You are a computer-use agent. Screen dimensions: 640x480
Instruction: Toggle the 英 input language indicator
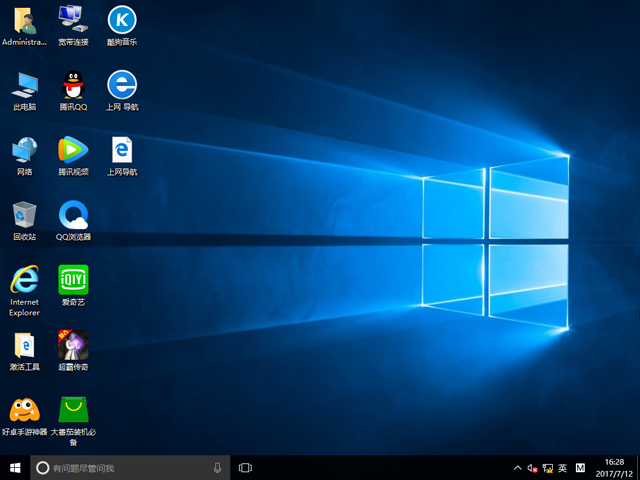[562, 468]
